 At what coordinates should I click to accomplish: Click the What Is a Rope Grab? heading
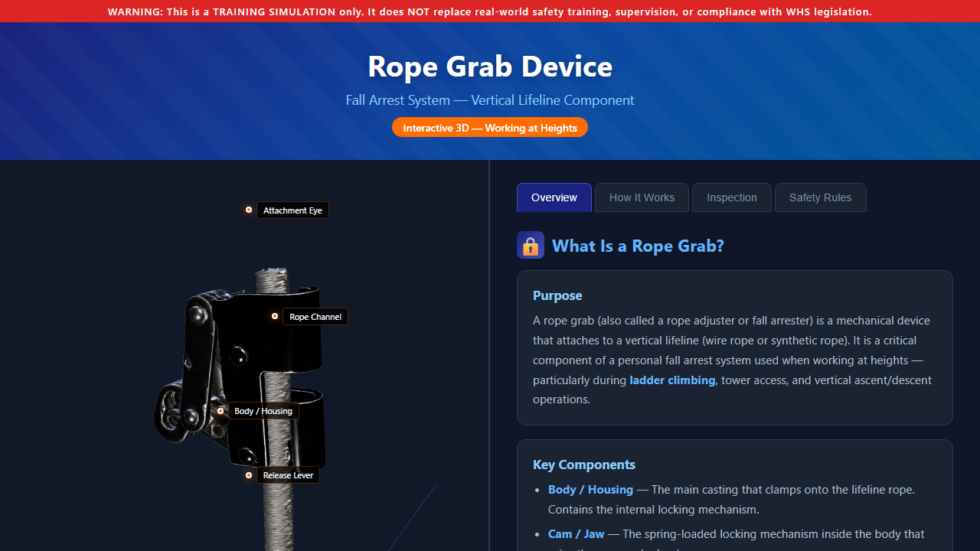point(638,246)
